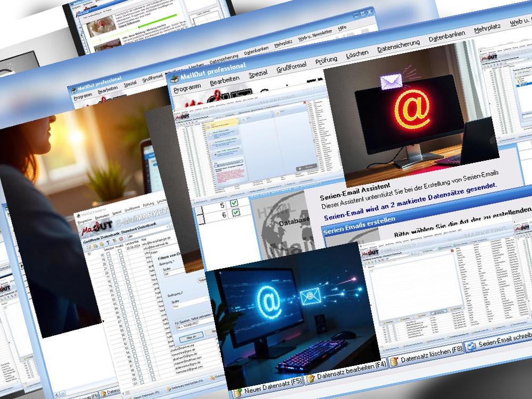Click green progress bar in top background window
This screenshot has width=532, height=399.
(x=157, y=20)
